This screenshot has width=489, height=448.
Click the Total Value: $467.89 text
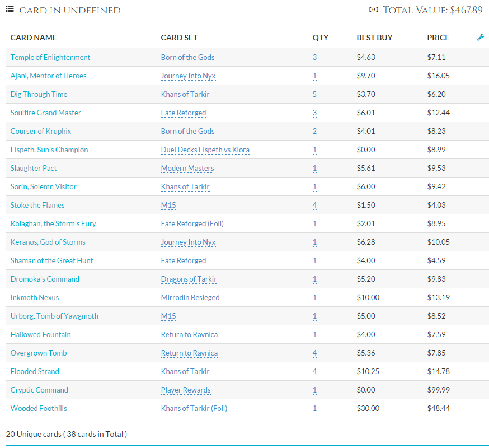[x=432, y=10]
